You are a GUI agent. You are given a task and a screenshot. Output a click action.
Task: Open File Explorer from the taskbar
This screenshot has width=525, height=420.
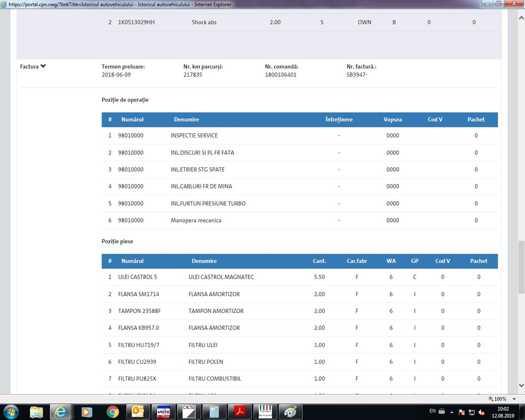[36, 412]
